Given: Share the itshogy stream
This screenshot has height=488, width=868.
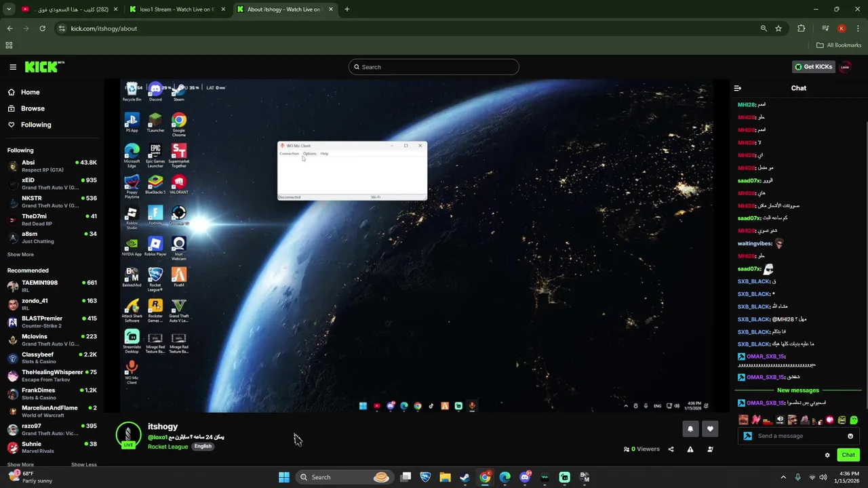Looking at the screenshot, I should tap(671, 449).
